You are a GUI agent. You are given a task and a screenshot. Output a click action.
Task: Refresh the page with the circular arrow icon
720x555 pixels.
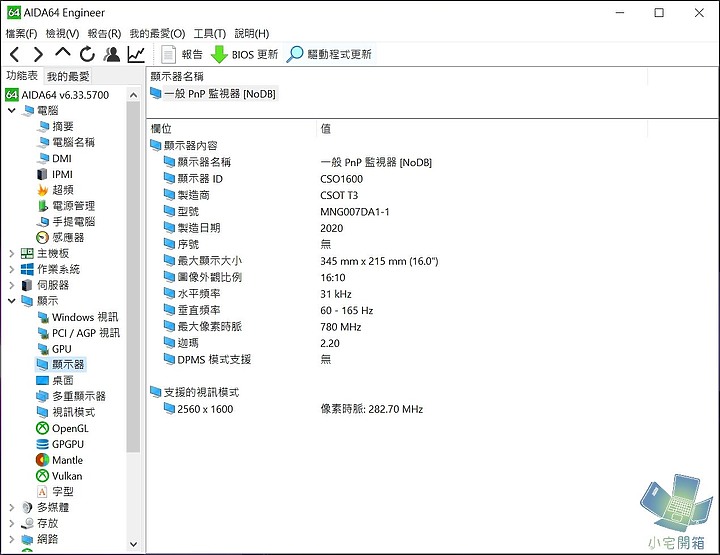click(87, 55)
